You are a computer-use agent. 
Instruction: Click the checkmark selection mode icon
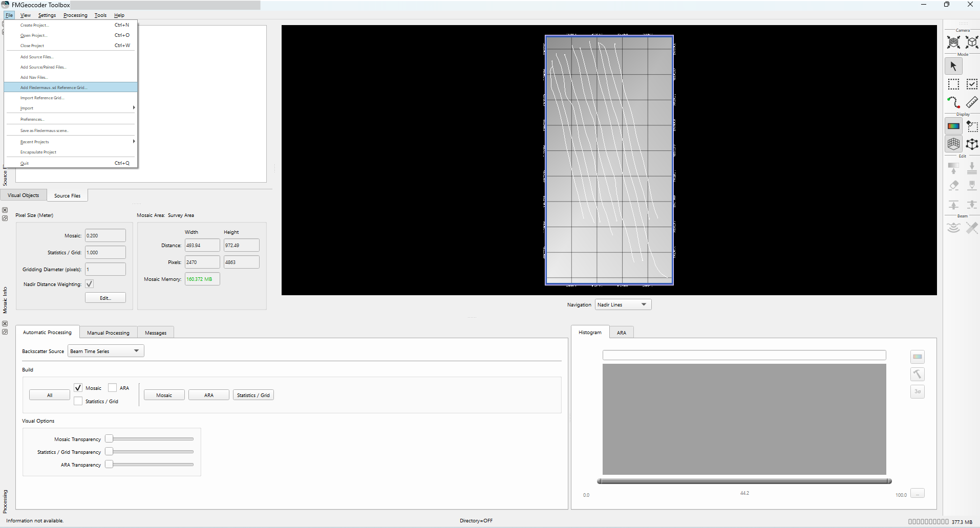(x=972, y=84)
